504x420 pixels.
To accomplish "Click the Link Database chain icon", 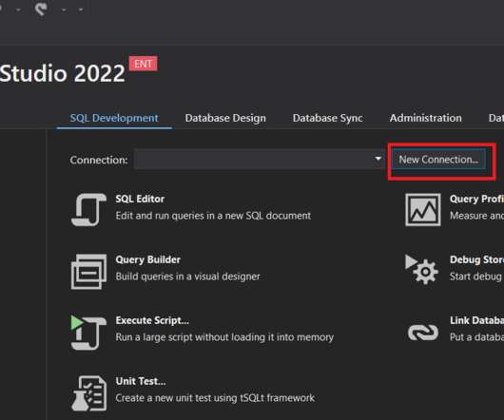I will pyautogui.click(x=422, y=332).
